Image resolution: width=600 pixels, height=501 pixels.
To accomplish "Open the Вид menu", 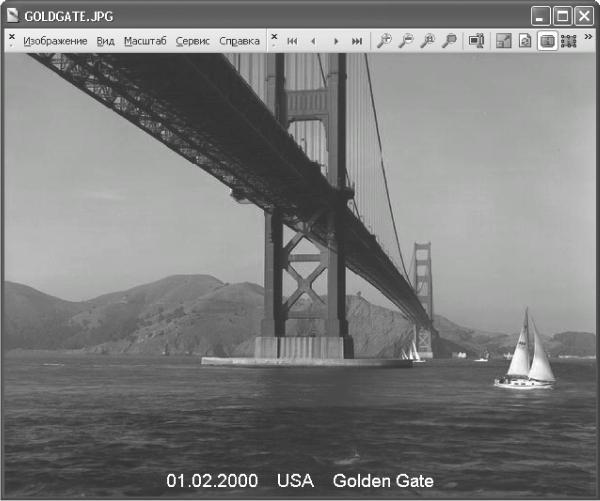I will pyautogui.click(x=106, y=41).
